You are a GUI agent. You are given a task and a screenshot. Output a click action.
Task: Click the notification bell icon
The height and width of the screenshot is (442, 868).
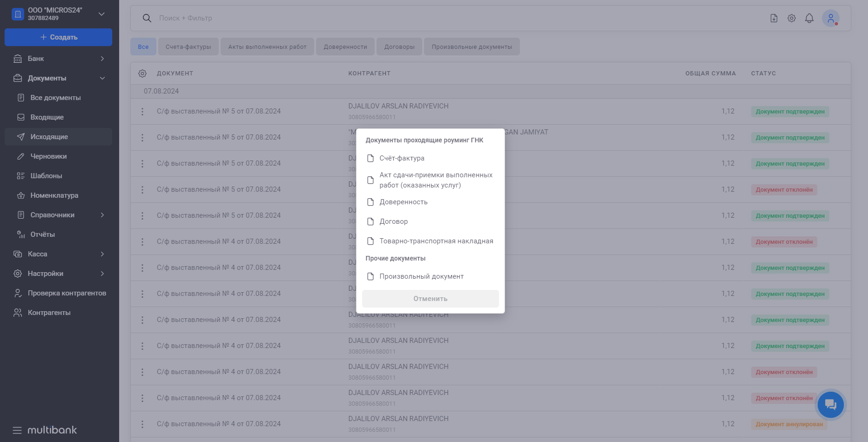tap(809, 18)
